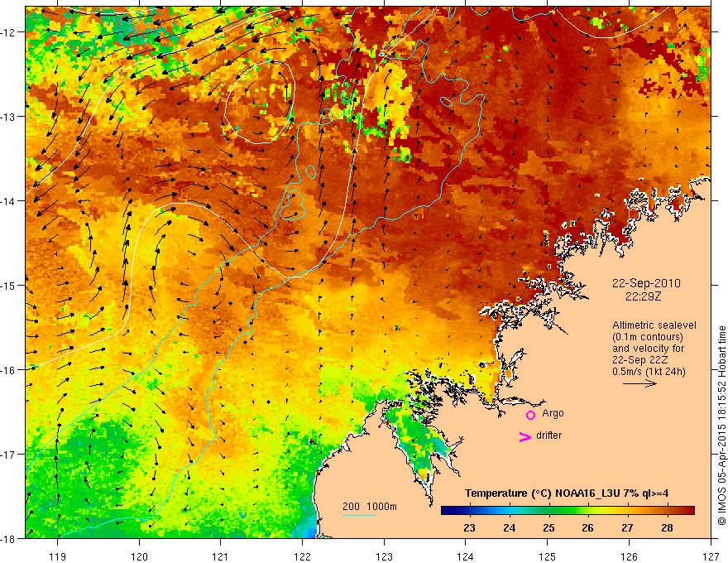Click the longitude axis label 124
This screenshot has height=563, width=728.
point(465,556)
